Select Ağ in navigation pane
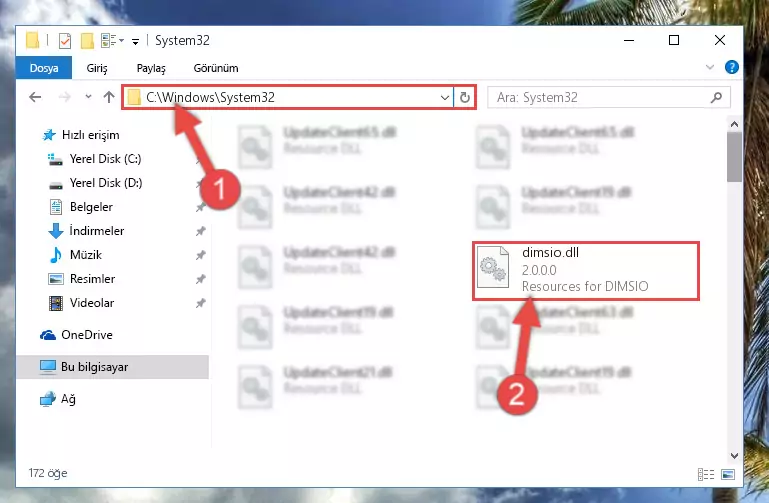Viewport: 769px width, 503px height. point(68,399)
